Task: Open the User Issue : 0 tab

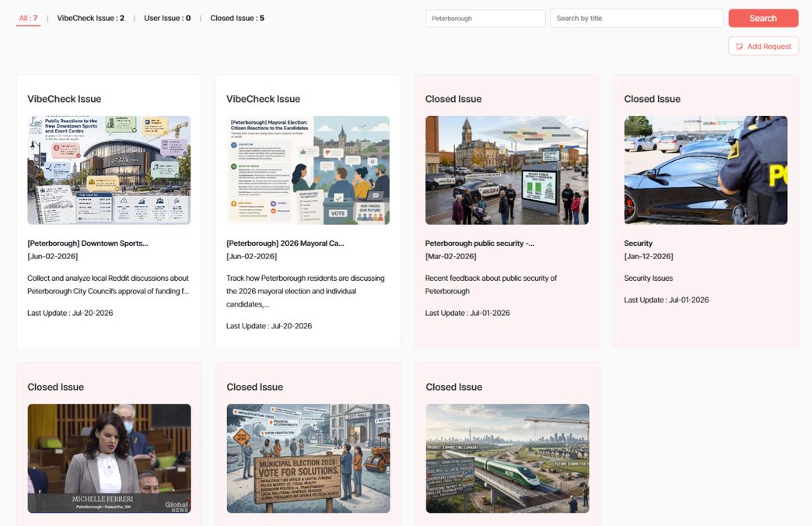Action: pyautogui.click(x=167, y=18)
